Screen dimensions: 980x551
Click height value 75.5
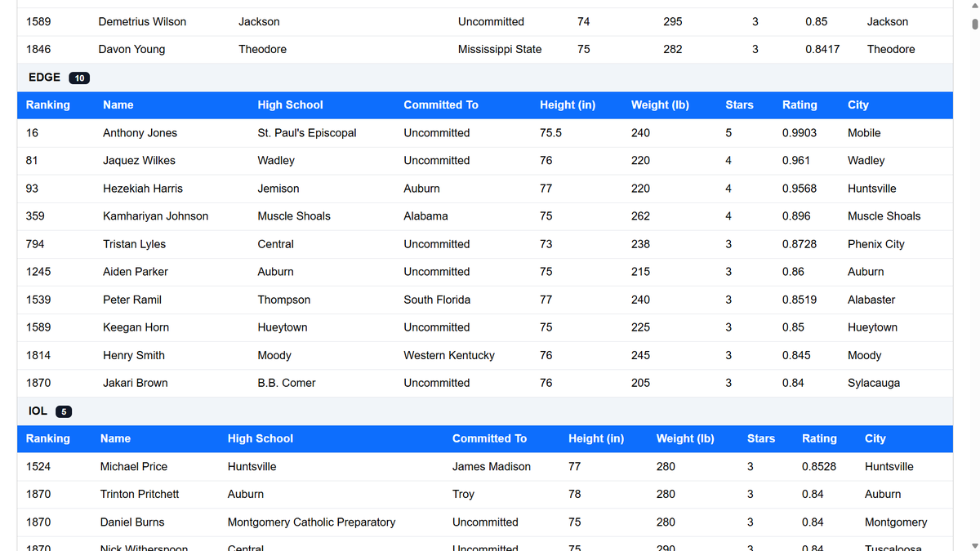tap(550, 133)
